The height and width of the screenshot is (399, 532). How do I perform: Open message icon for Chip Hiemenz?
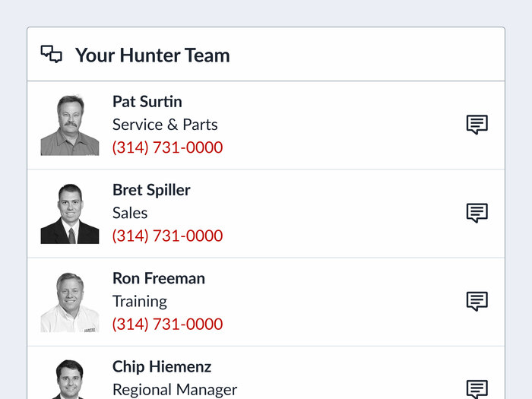click(x=477, y=389)
